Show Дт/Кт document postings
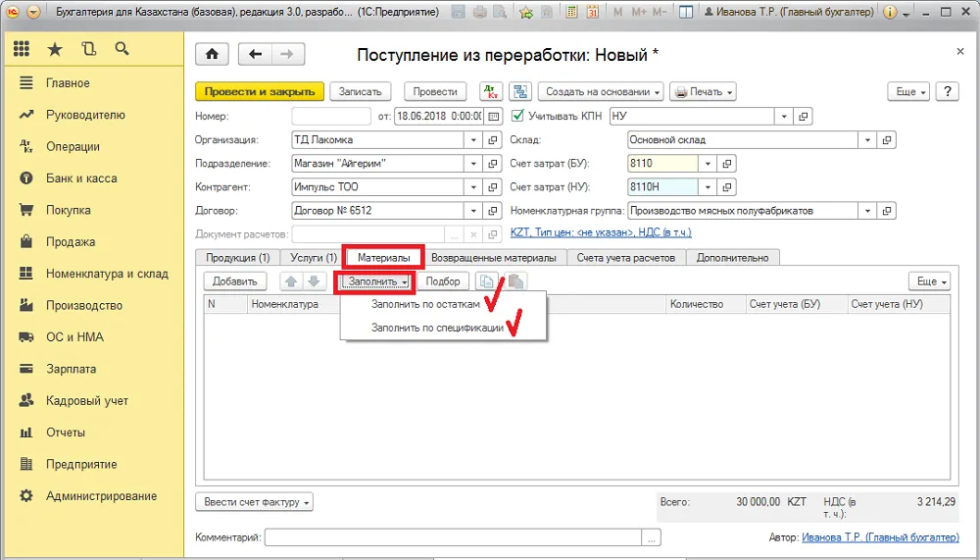The image size is (980, 560). 491,91
